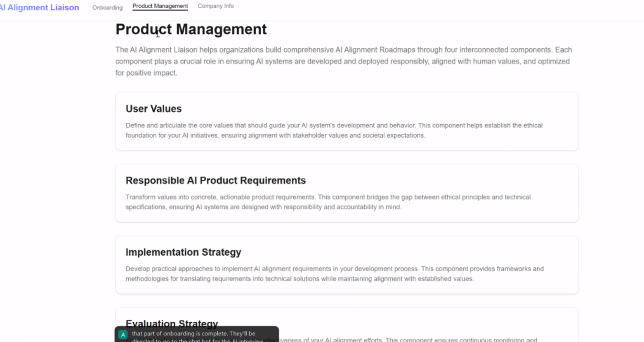Screen dimensions: 644x342
Task: Open the AI Alignment Liaison home logo
Action: tap(40, 7)
